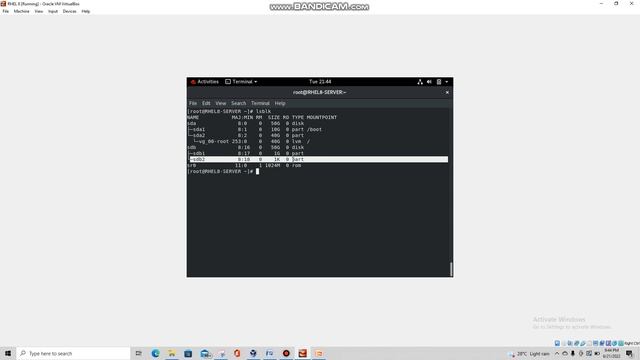The width and height of the screenshot is (640, 360).
Task: Open the weather widget showing Light rain
Action: click(529, 354)
